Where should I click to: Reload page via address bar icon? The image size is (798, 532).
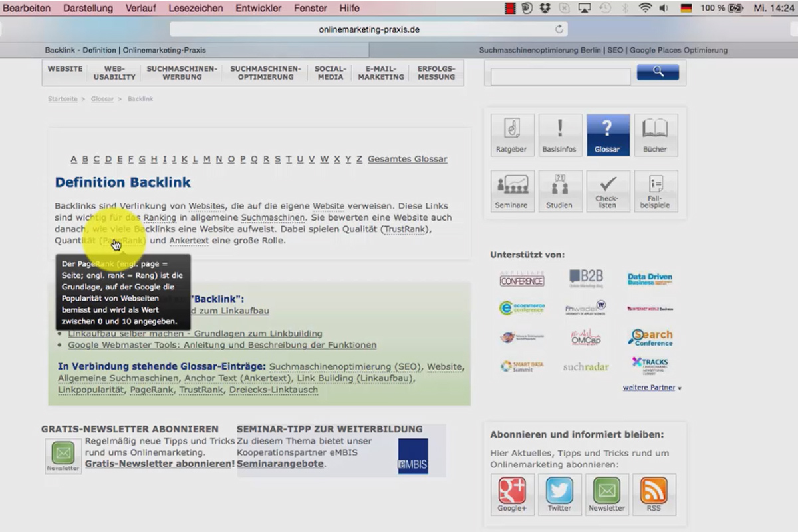[559, 29]
